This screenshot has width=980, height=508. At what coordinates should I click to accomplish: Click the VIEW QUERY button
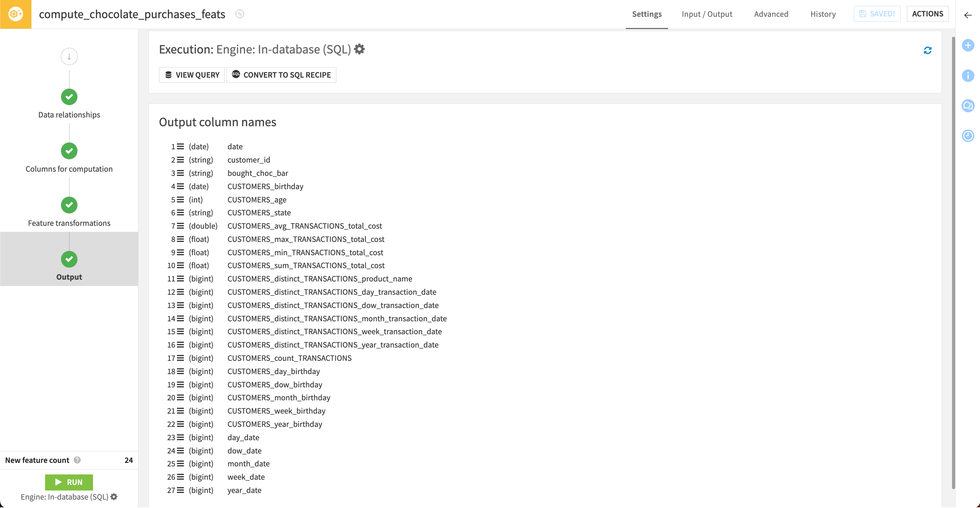click(192, 74)
